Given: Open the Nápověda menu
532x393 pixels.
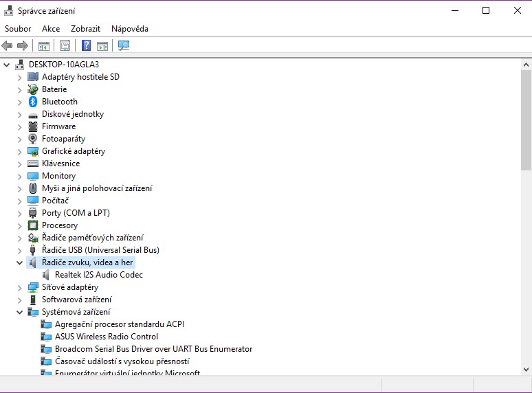Looking at the screenshot, I should tap(130, 29).
